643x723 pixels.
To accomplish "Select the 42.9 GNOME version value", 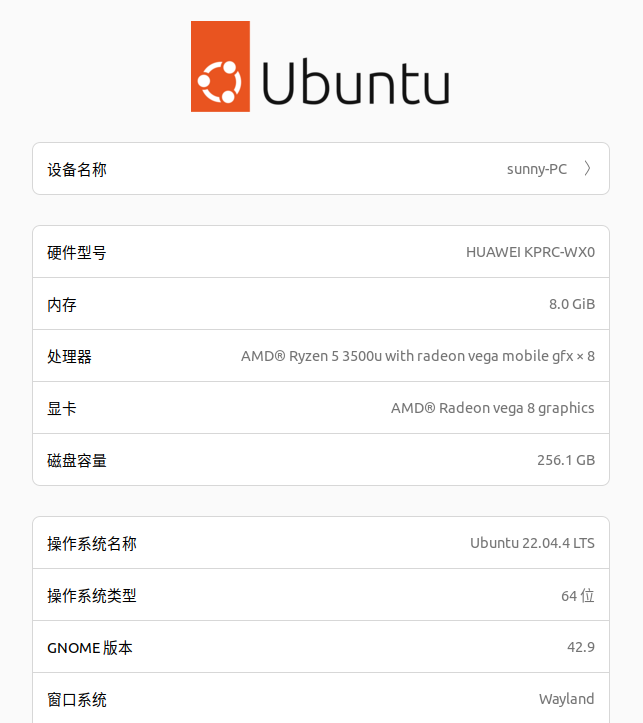I will point(581,647).
